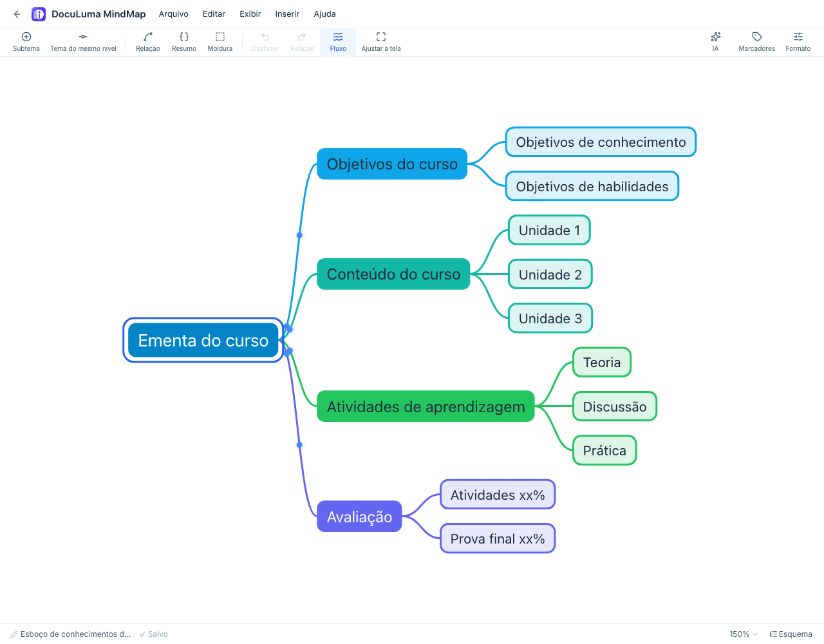Viewport: 824px width, 644px height.
Task: Open the 150% zoom dropdown
Action: coord(744,634)
